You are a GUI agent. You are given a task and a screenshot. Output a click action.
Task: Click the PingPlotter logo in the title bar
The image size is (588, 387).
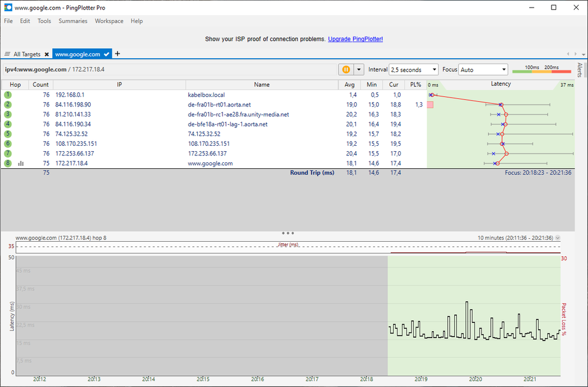point(7,7)
